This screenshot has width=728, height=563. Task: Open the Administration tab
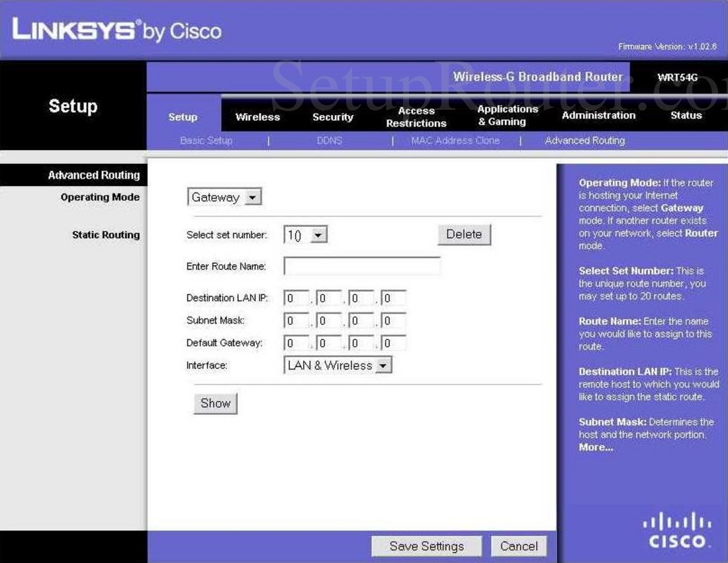pos(598,115)
